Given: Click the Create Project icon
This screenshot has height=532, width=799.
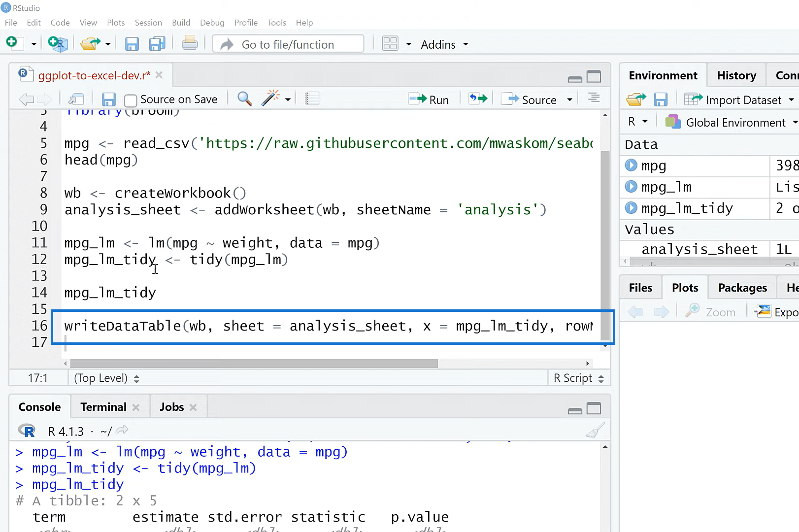Looking at the screenshot, I should 58,44.
